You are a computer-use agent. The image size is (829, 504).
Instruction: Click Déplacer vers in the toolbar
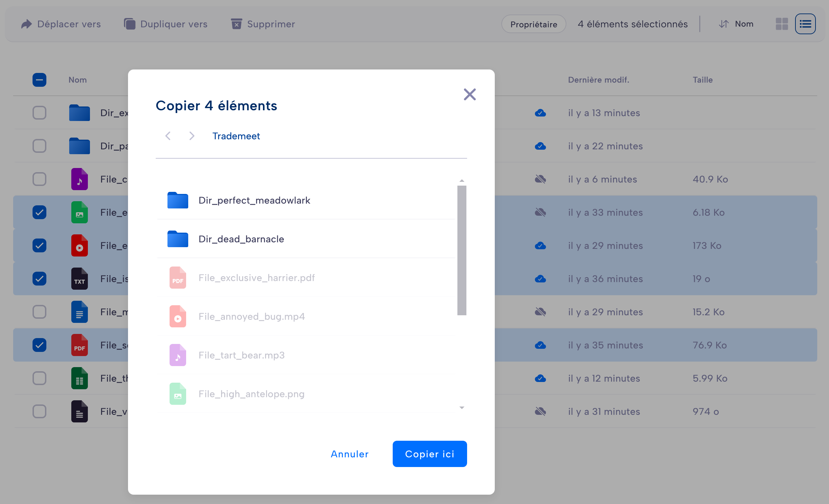click(61, 24)
